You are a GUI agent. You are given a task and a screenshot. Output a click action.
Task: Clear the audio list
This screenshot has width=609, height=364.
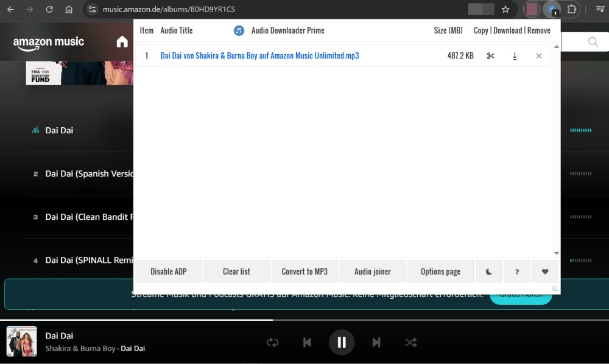point(236,271)
